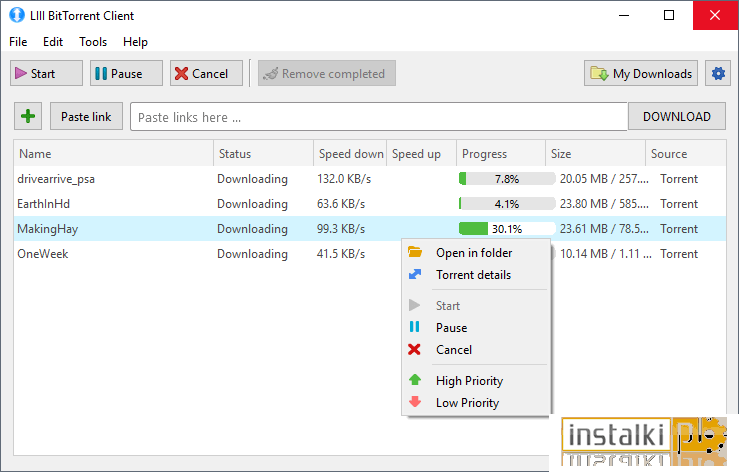Select the drivearrive_psa torrent row
This screenshot has height=472, width=739.
tap(370, 179)
